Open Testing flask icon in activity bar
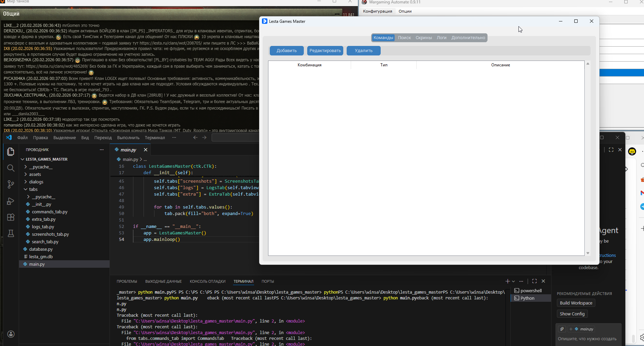The width and height of the screenshot is (644, 346). point(11,233)
